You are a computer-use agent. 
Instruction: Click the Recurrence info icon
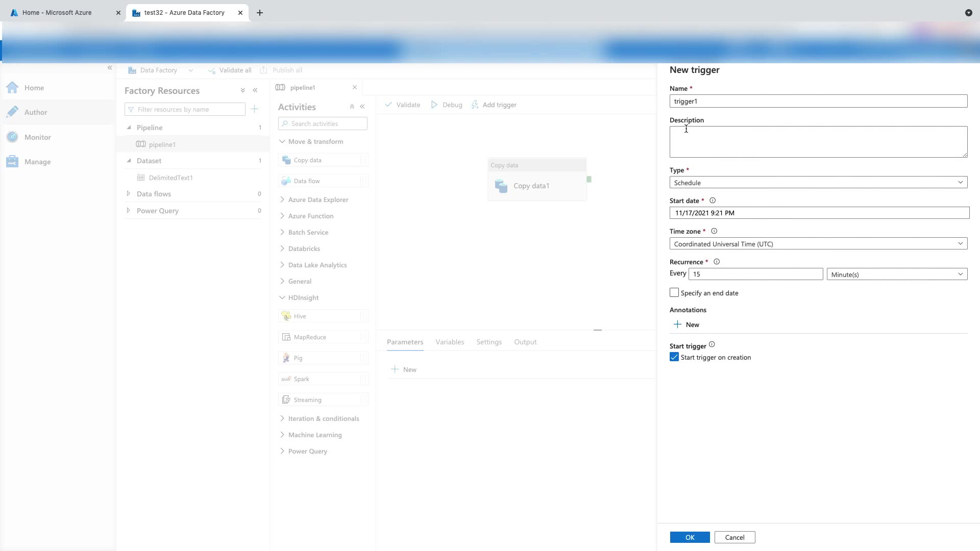(717, 262)
